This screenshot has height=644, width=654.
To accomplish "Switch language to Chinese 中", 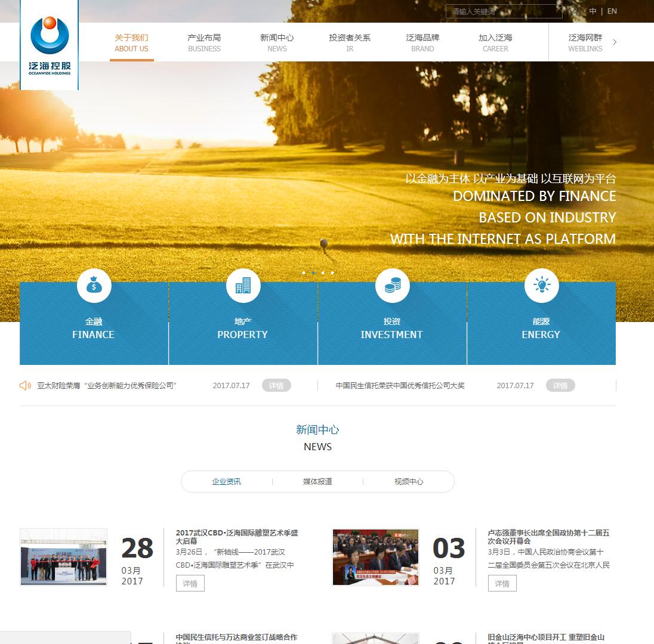I will coord(593,11).
